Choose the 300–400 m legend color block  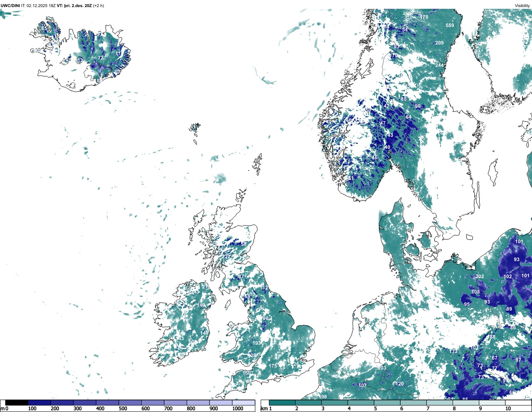click(x=85, y=403)
